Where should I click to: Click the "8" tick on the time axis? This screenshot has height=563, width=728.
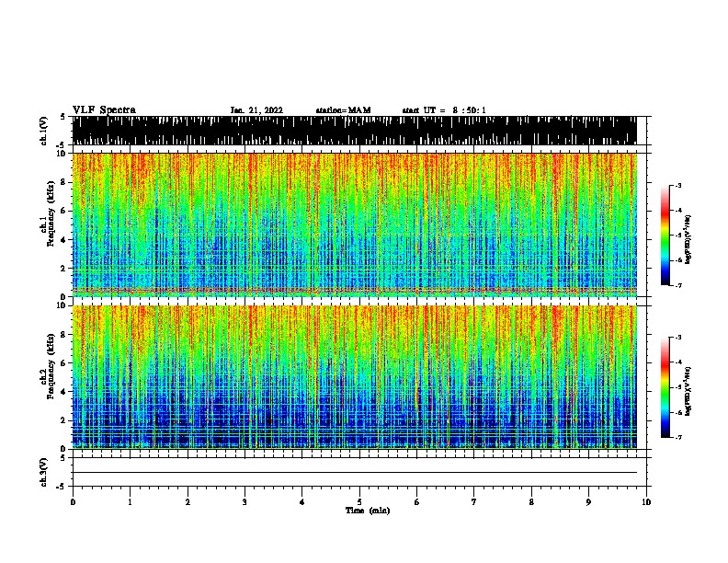click(x=531, y=502)
